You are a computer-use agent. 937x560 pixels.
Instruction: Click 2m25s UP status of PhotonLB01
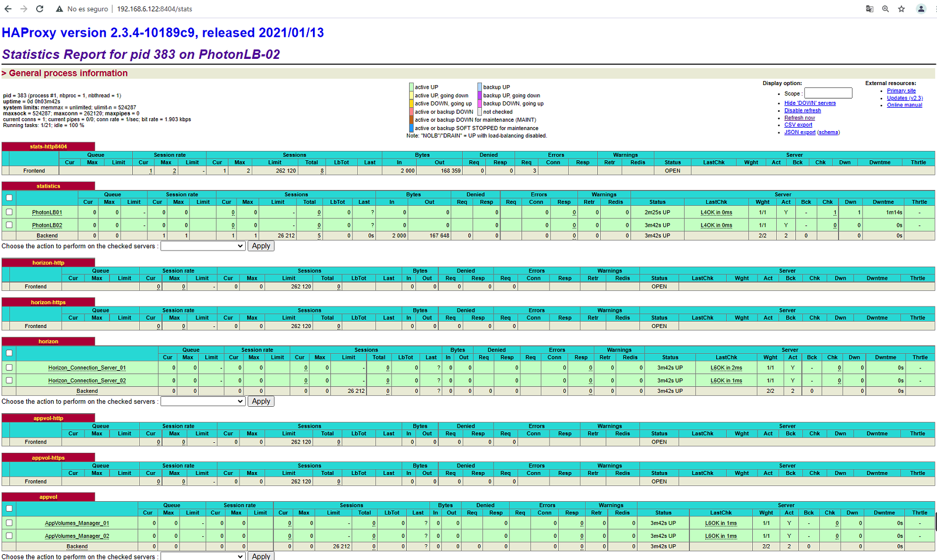(657, 213)
